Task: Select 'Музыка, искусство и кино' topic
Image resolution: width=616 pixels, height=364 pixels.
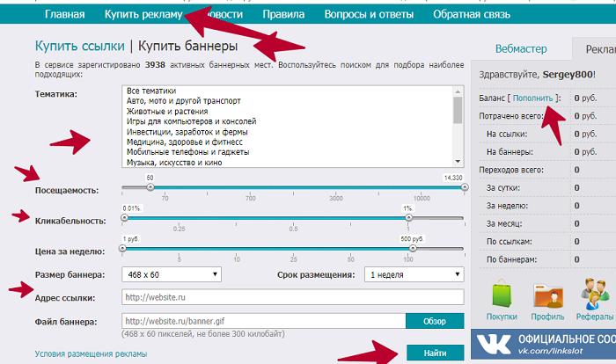Action: 174,163
